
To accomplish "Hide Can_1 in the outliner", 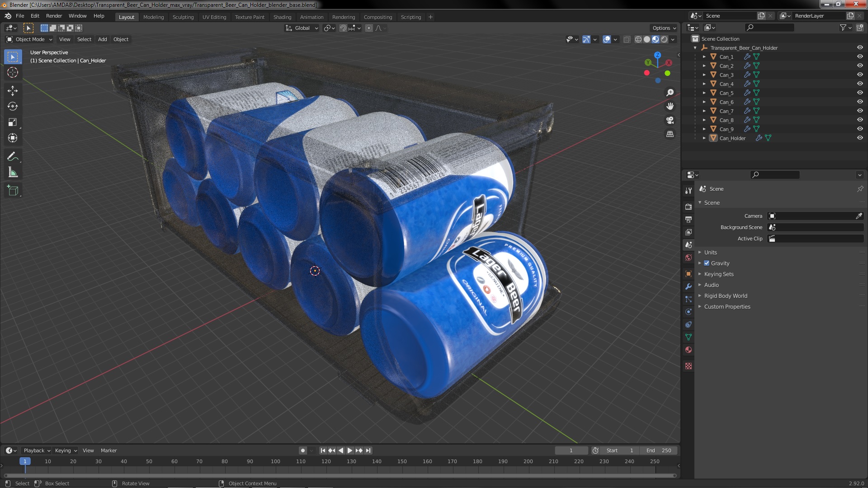I will tap(860, 57).
